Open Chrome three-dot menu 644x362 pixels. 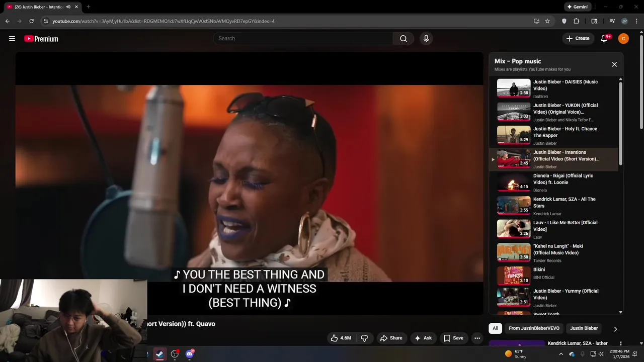pyautogui.click(x=636, y=21)
